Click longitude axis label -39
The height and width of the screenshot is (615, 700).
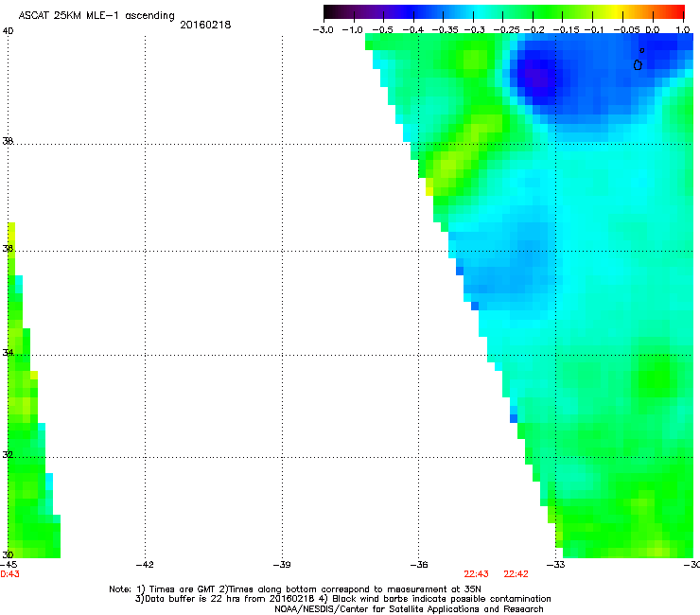click(282, 565)
